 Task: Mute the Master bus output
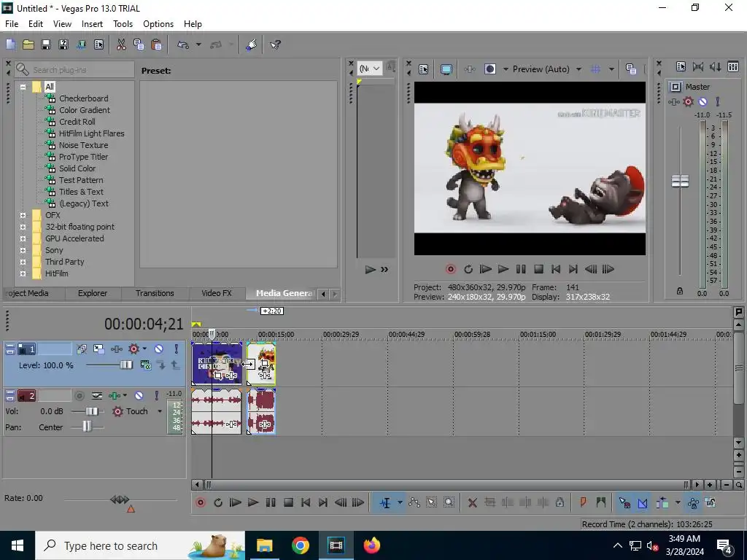tap(703, 101)
